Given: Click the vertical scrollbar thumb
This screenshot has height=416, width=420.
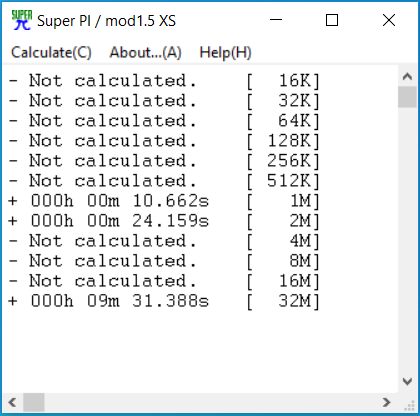Looking at the screenshot, I should pos(407,97).
